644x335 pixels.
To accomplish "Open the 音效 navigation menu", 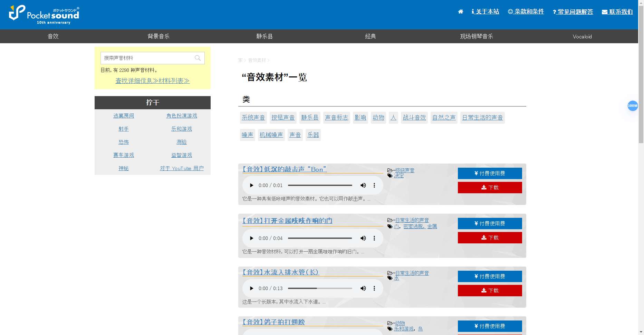I will click(53, 36).
